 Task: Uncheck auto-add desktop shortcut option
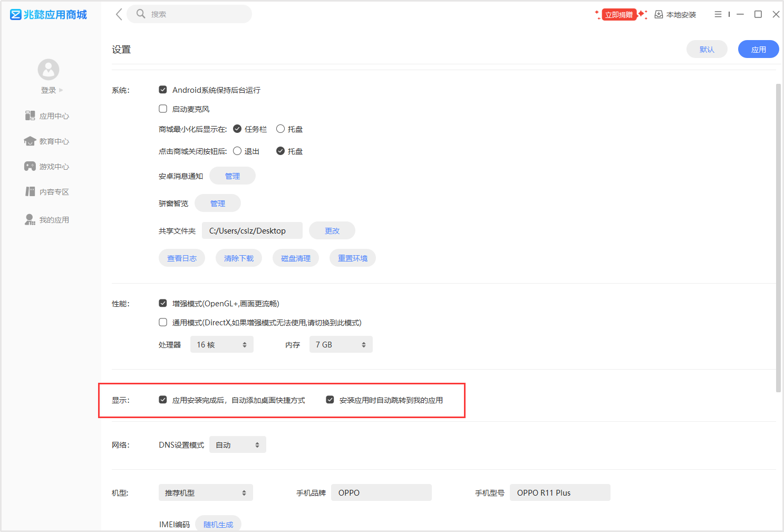[x=163, y=400]
